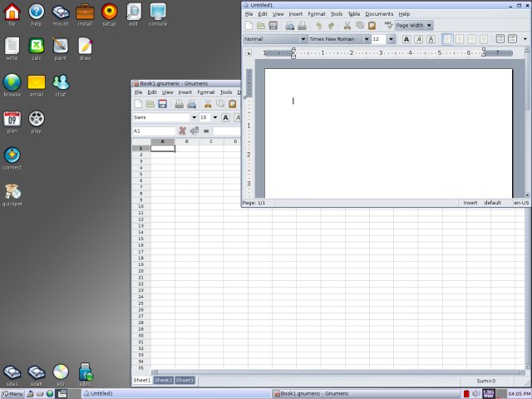This screenshot has height=399, width=532.
Task: Run spell check in AbiWord toolbar
Action: coord(388,26)
